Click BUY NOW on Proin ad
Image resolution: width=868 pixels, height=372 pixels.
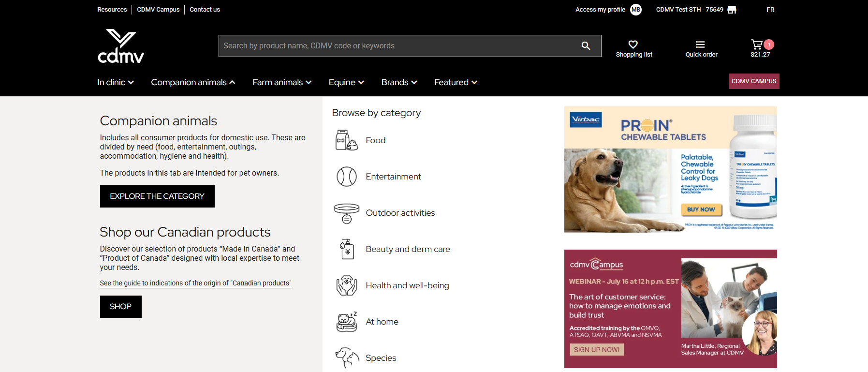(x=701, y=209)
